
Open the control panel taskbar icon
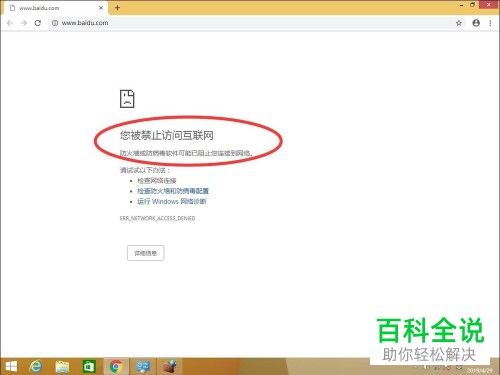(x=143, y=367)
